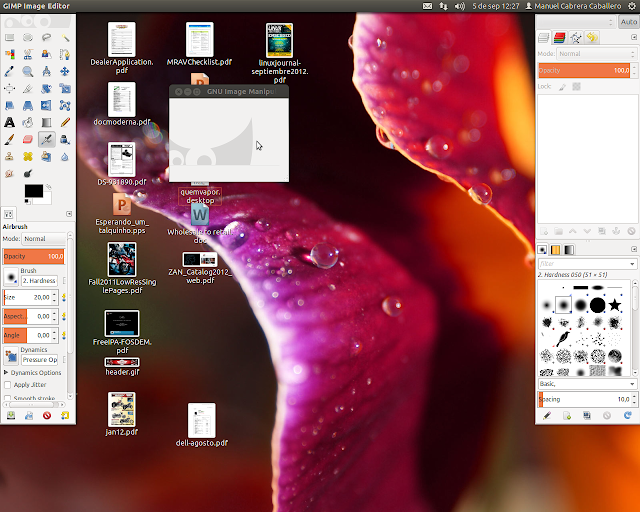Toggle dynamics link beside the Aspect field
Screen dimensions: 640x512
(x=64, y=316)
